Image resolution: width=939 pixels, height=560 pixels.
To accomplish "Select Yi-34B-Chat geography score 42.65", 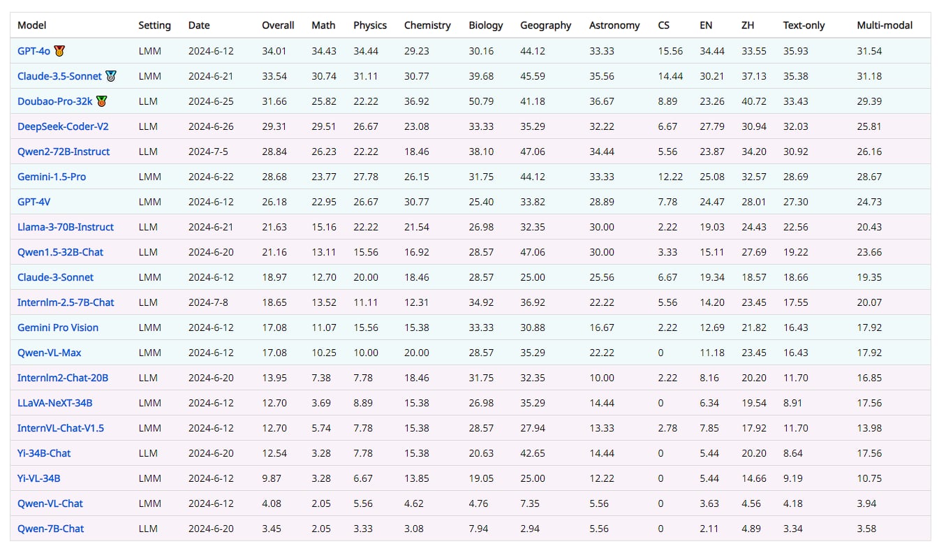I will 533,453.
